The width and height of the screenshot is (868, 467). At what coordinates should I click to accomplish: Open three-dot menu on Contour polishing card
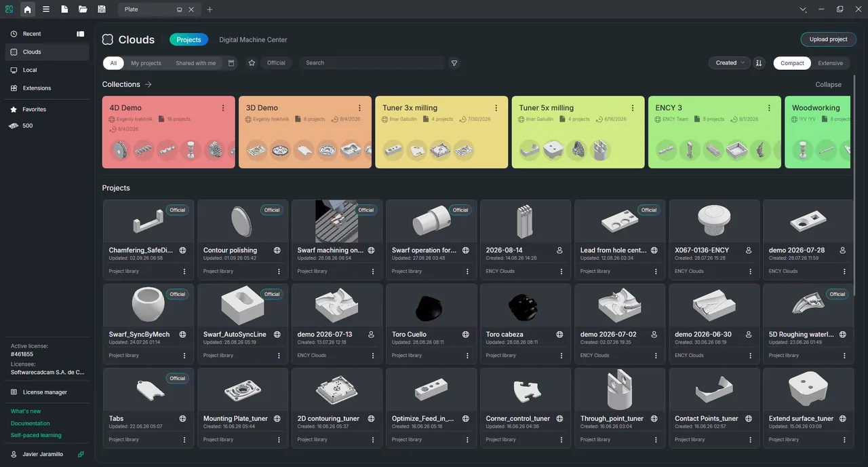pos(278,272)
